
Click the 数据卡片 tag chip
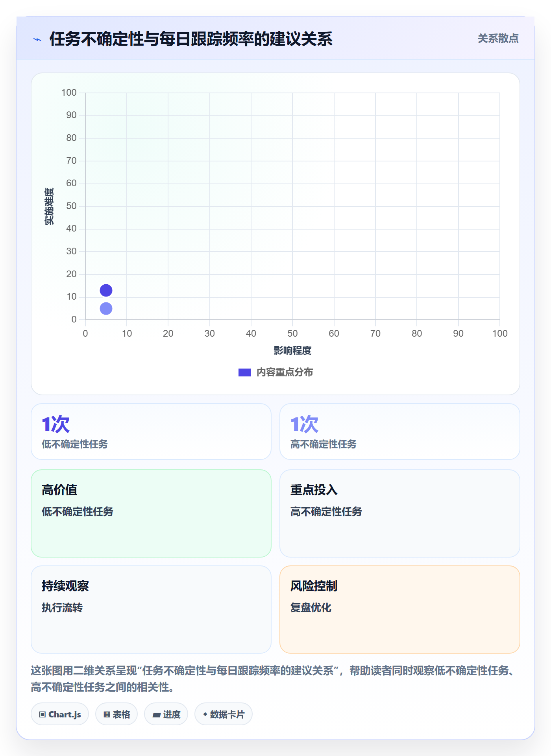[x=224, y=714]
